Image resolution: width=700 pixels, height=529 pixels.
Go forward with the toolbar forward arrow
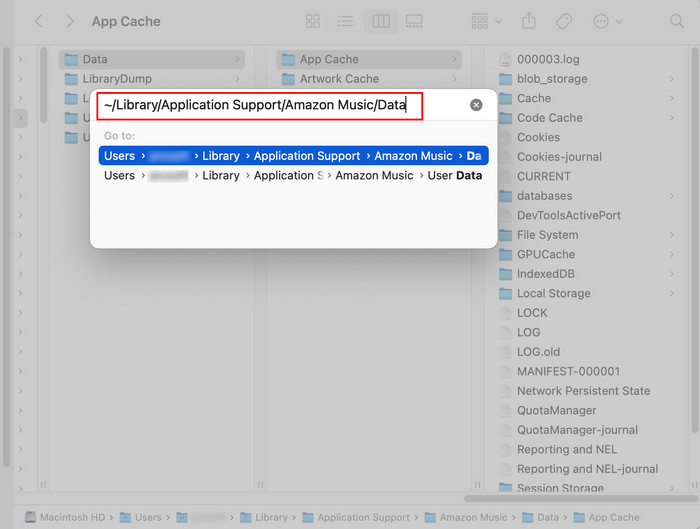70,21
